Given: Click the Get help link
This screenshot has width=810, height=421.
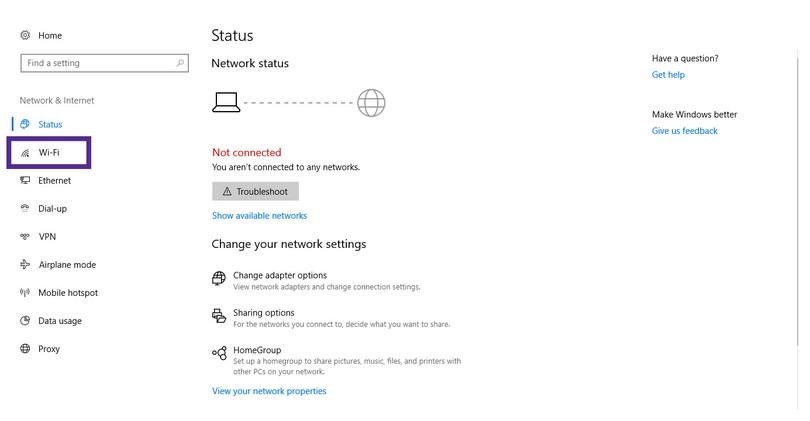Looking at the screenshot, I should [x=668, y=75].
